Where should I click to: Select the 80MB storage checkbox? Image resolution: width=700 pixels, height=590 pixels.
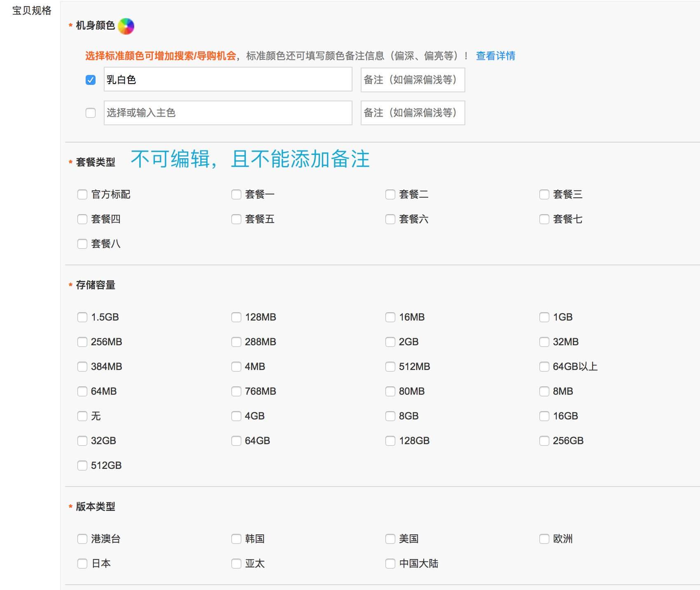click(x=390, y=391)
